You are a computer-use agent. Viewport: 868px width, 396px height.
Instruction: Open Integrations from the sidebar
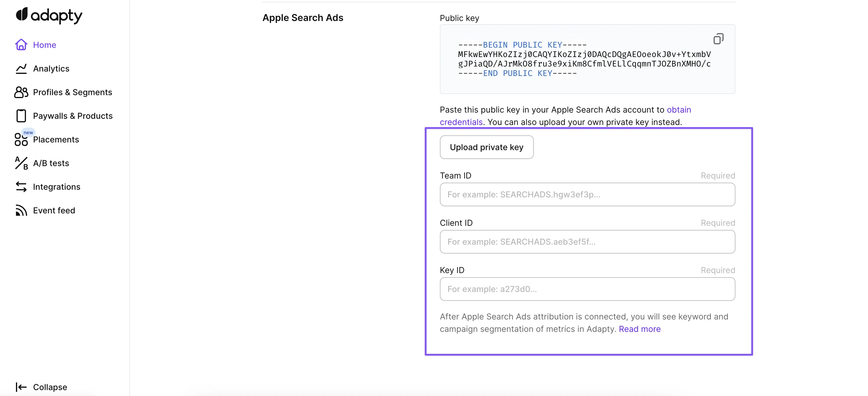tap(57, 186)
